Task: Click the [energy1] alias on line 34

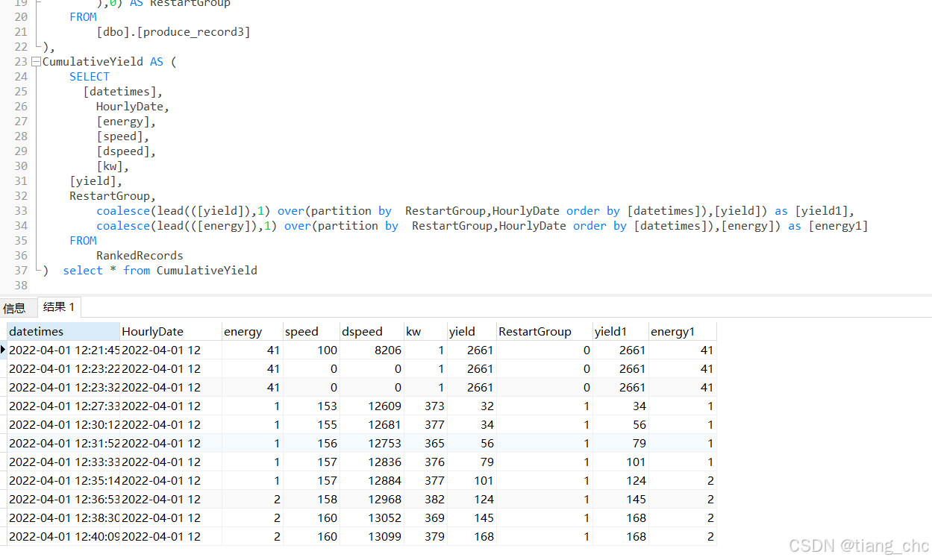Action: [839, 226]
